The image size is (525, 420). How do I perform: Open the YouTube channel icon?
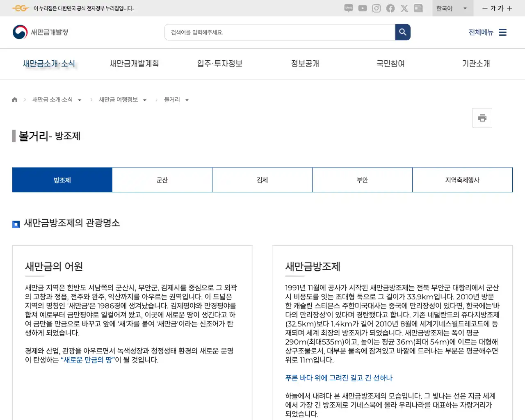[x=362, y=8]
